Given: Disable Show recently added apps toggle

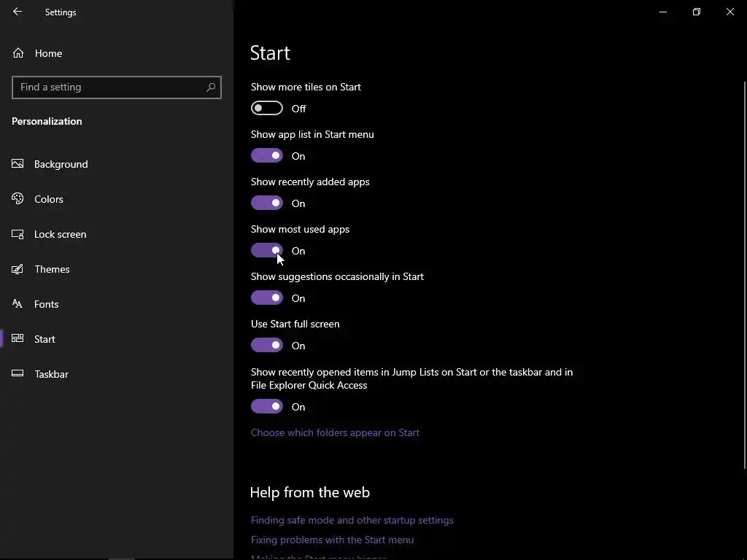Looking at the screenshot, I should pos(267,203).
